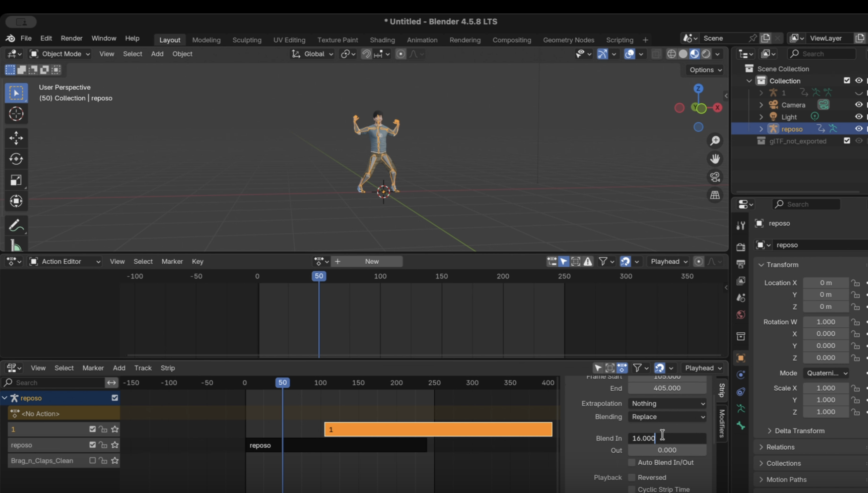The height and width of the screenshot is (493, 868).
Task: Switch to the Animation workspace tab
Action: point(422,40)
